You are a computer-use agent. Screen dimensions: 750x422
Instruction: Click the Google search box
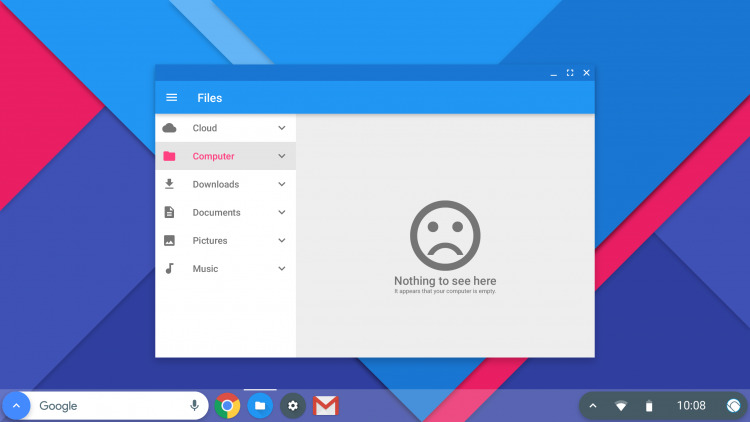[112, 406]
